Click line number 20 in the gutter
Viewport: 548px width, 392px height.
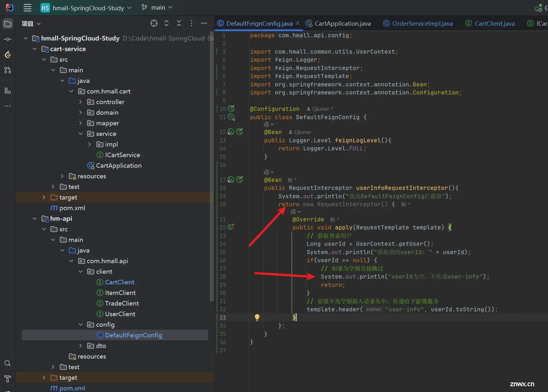pos(223,204)
